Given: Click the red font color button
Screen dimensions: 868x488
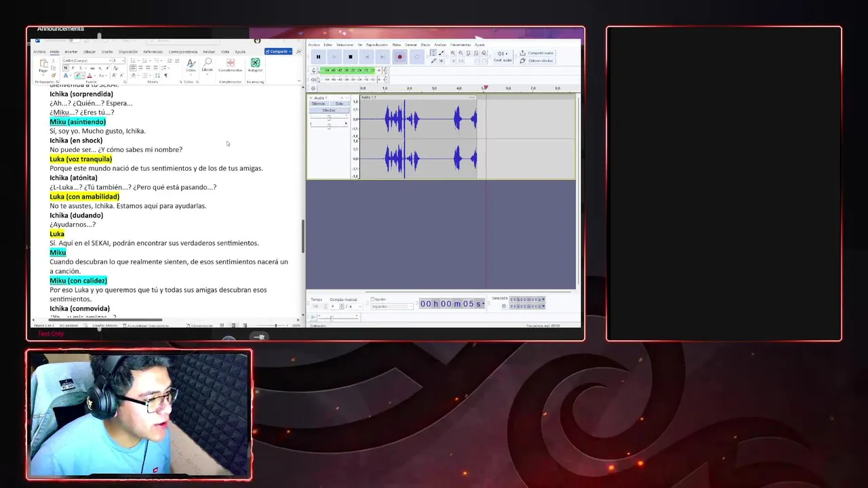Looking at the screenshot, I should 90,75.
